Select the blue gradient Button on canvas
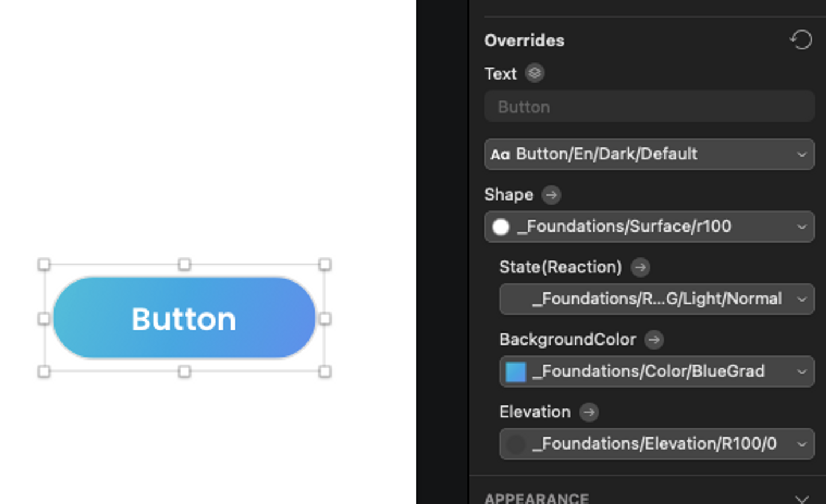 click(184, 318)
